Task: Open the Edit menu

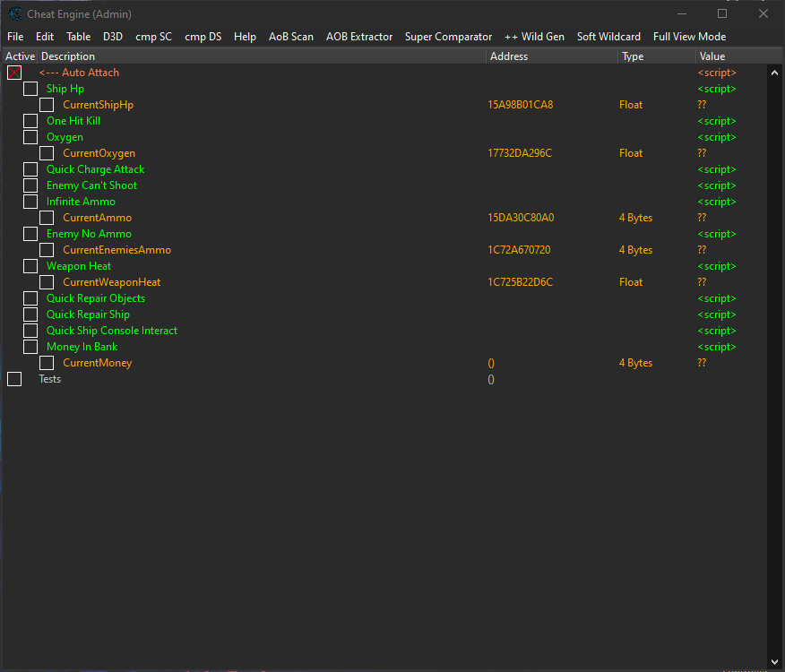Action: tap(45, 37)
